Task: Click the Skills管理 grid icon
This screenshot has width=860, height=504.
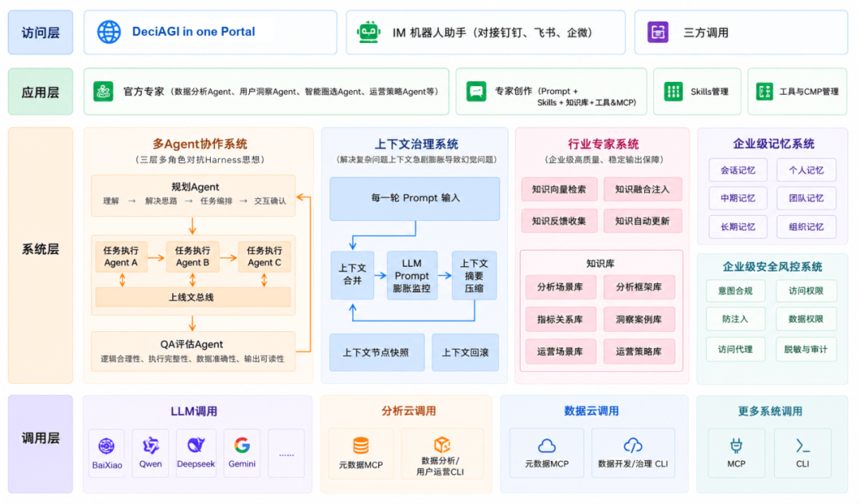Action: point(673,91)
